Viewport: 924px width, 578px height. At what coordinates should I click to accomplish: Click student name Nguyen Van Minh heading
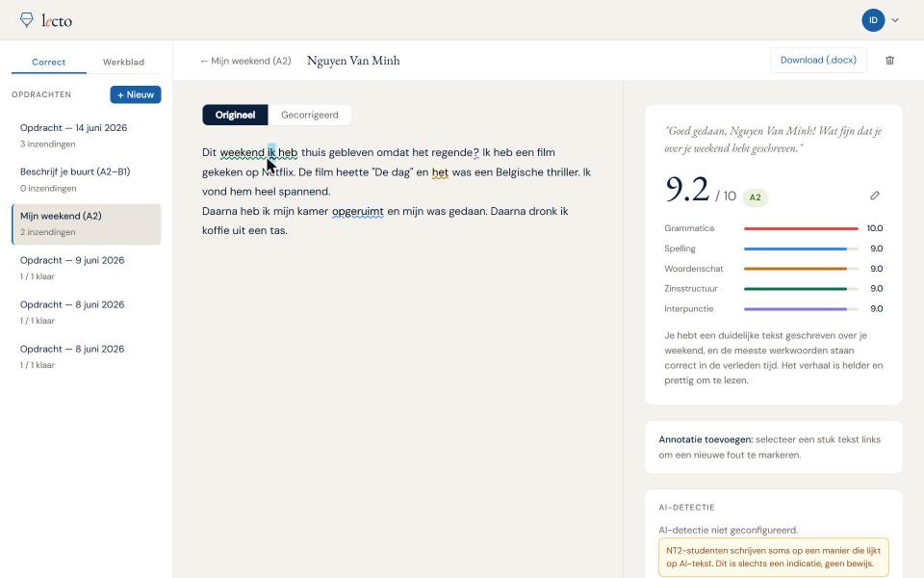(x=353, y=61)
